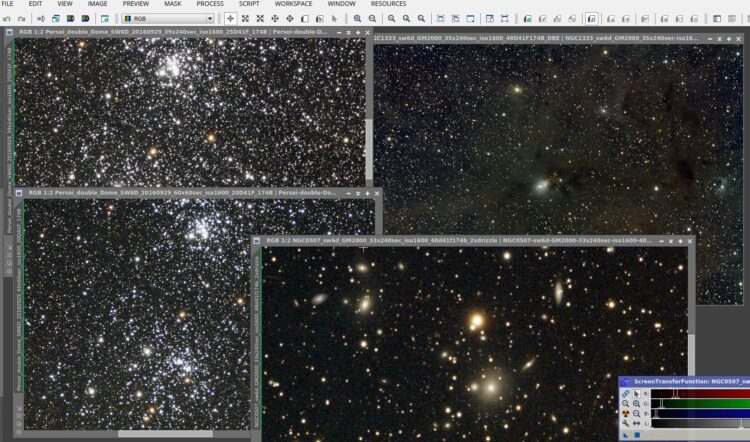Click the blue triangle New Instance icon
750x442 pixels.
click(626, 435)
